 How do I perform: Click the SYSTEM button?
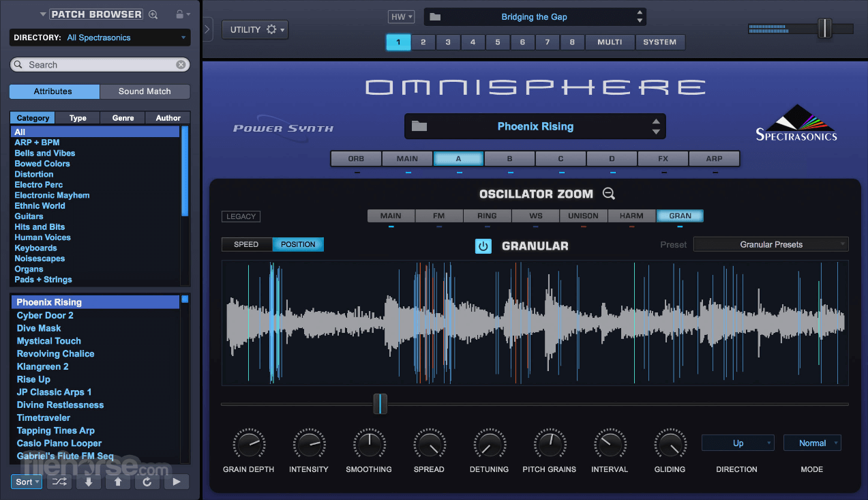point(660,42)
